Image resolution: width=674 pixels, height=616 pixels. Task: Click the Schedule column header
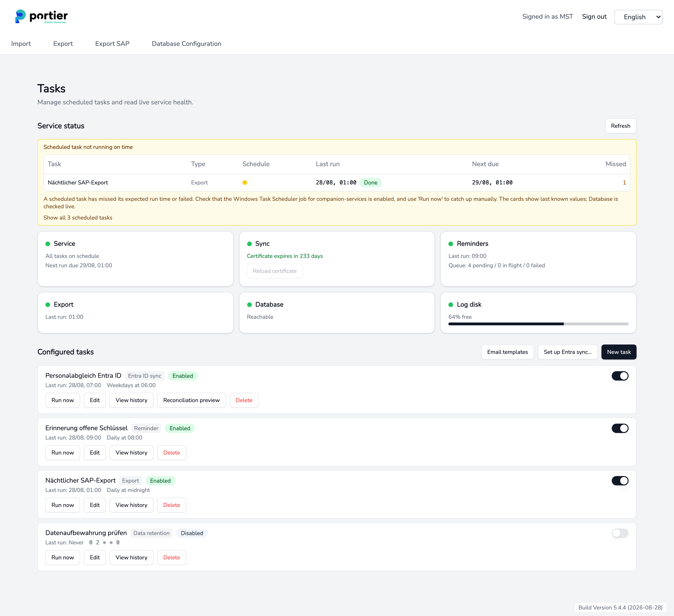(x=256, y=164)
